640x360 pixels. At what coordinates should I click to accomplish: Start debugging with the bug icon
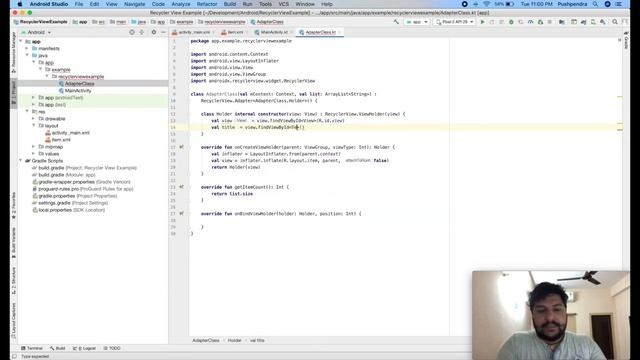511,22
